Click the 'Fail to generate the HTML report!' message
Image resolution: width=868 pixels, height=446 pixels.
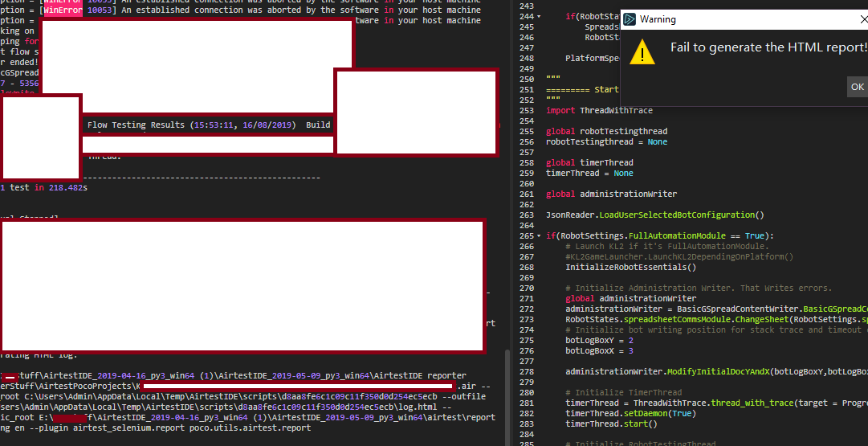768,47
